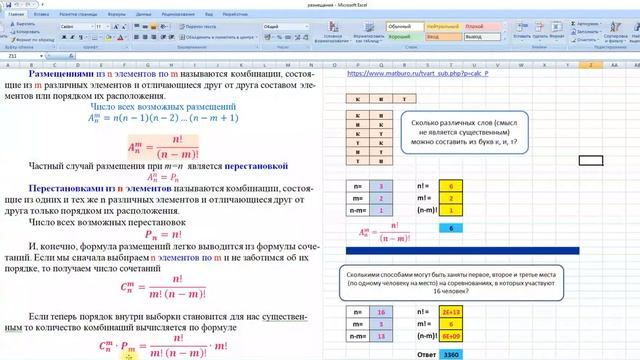
Task: Apply the Вывод cell style
Action: [x=482, y=37]
